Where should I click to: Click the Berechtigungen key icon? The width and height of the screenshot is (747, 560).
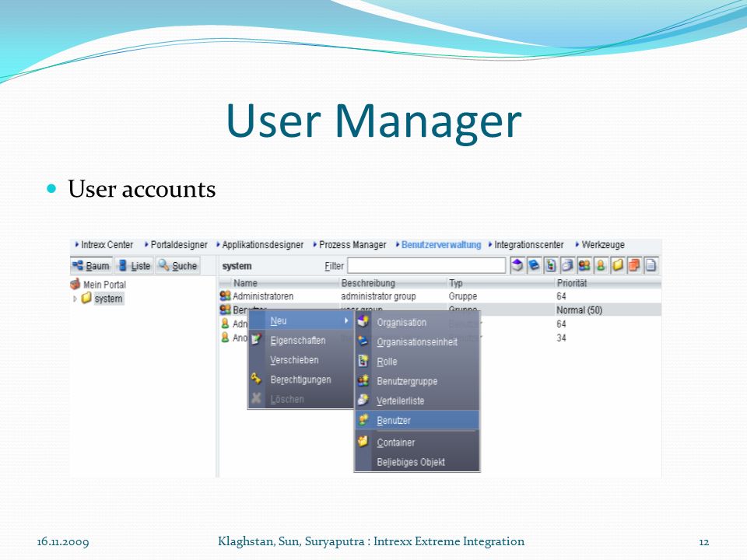256,379
